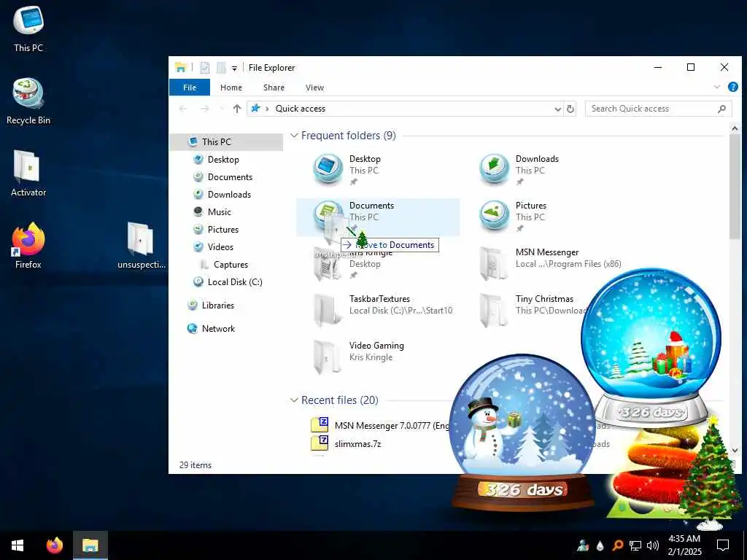747x560 pixels.
Task: Open the volume tray icon
Action: [653, 545]
